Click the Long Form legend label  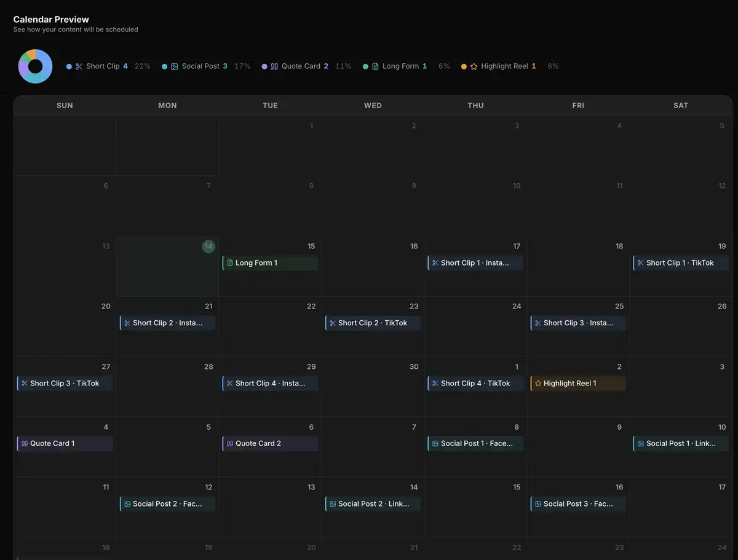coord(400,66)
